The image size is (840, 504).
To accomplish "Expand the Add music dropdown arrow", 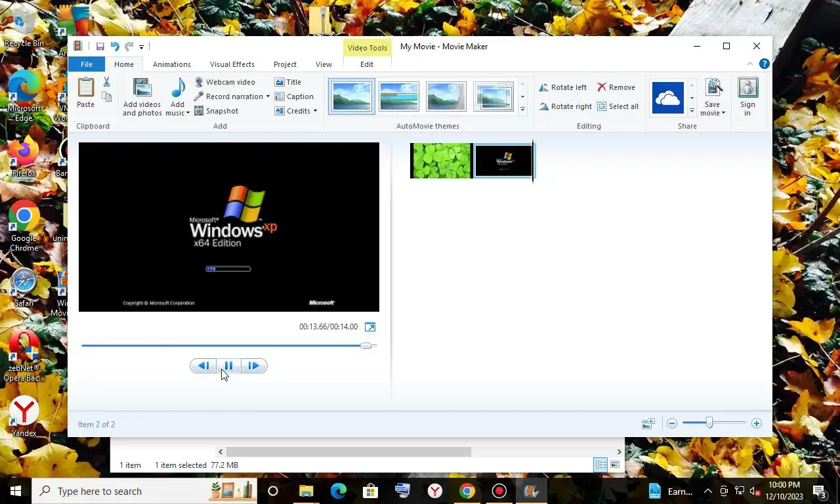I will [188, 114].
